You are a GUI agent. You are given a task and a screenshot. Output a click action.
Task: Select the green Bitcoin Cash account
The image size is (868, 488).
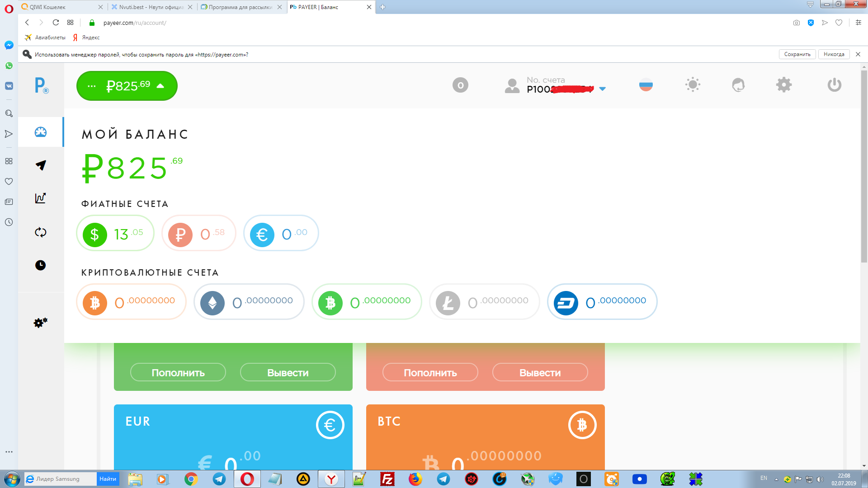pyautogui.click(x=367, y=302)
